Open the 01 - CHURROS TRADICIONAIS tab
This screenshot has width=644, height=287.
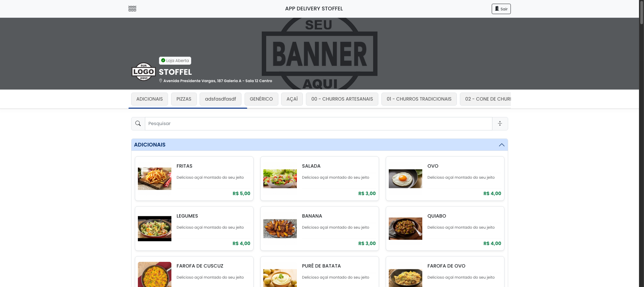point(419,99)
